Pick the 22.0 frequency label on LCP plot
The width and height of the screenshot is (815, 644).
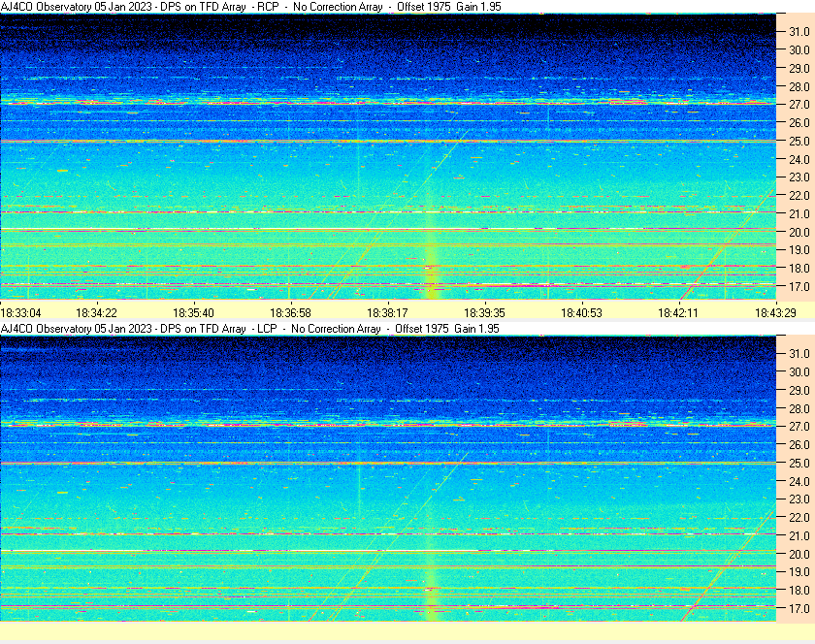(x=799, y=517)
